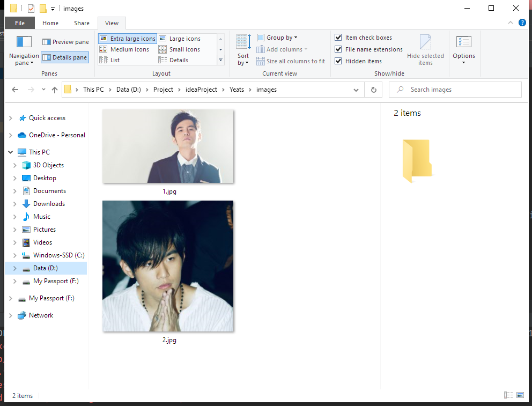Image resolution: width=532 pixels, height=406 pixels.
Task: Collapse the This PC node
Action: point(11,152)
